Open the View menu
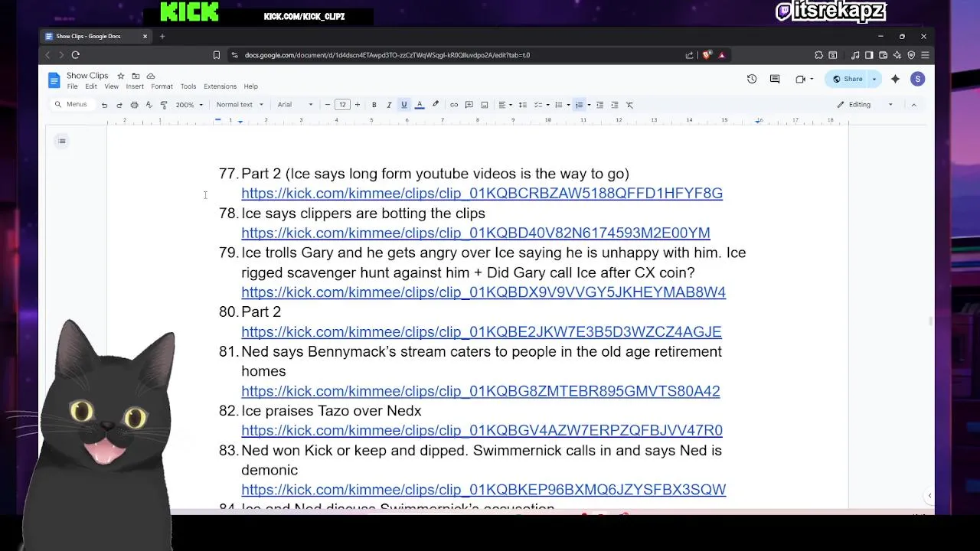 point(111,86)
